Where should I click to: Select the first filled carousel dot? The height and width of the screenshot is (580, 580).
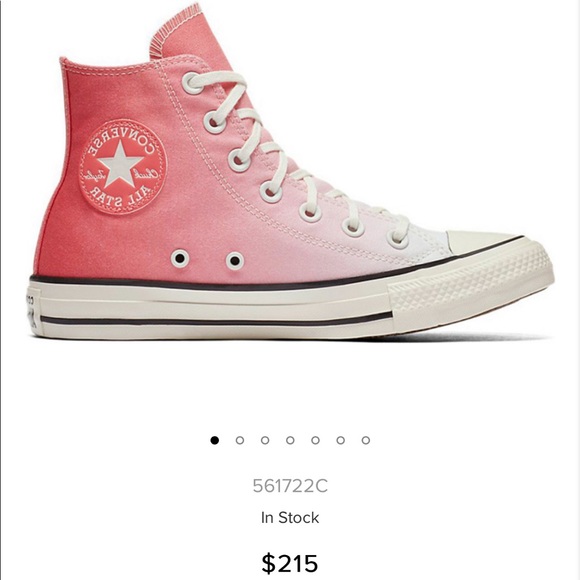click(x=215, y=440)
